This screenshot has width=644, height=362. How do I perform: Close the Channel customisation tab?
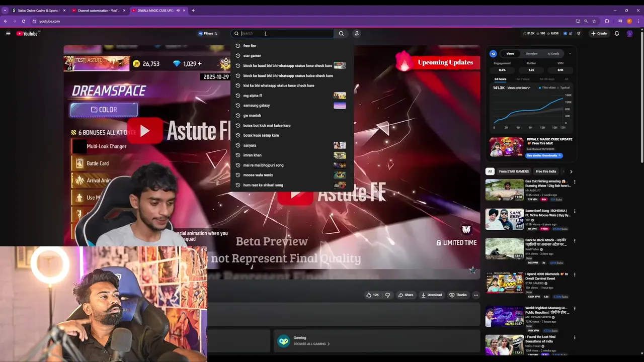(x=124, y=11)
